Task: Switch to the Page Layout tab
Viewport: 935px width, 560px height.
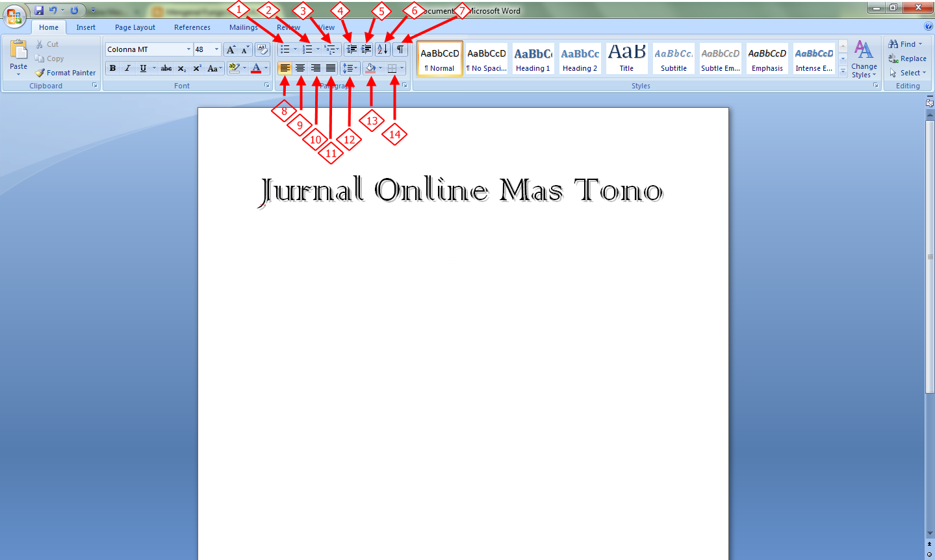Action: click(134, 27)
